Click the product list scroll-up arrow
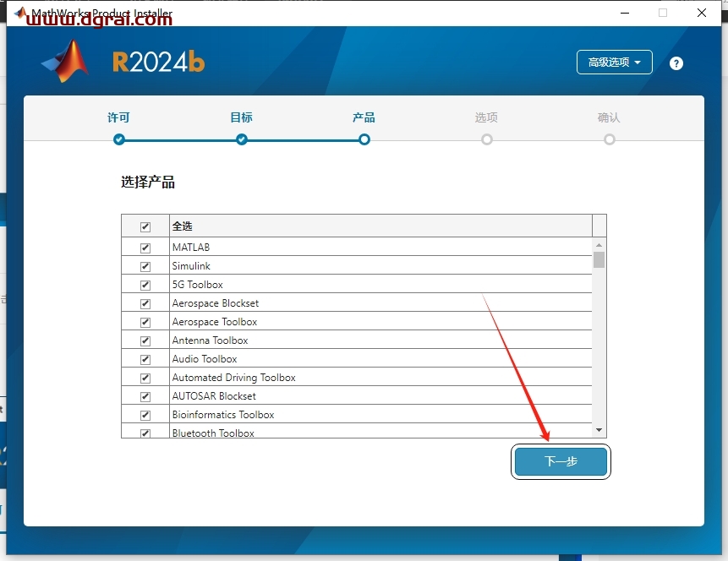The height and width of the screenshot is (561, 728). click(x=599, y=245)
